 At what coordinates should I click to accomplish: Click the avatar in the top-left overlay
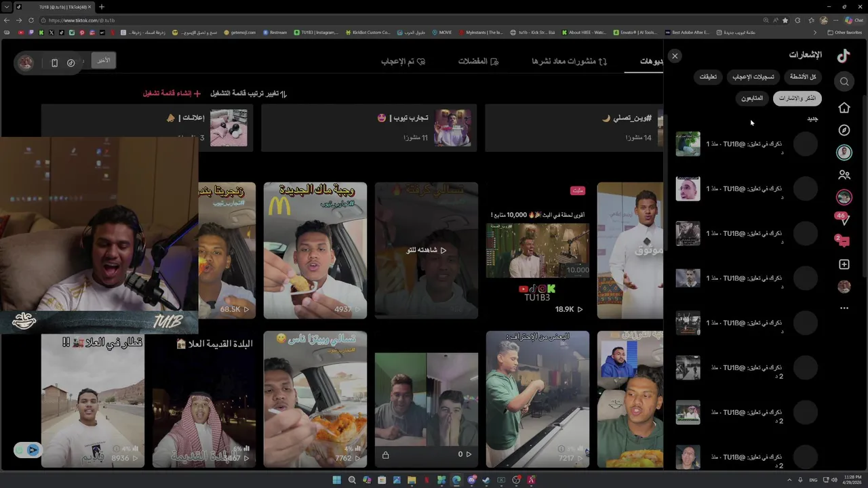click(26, 63)
